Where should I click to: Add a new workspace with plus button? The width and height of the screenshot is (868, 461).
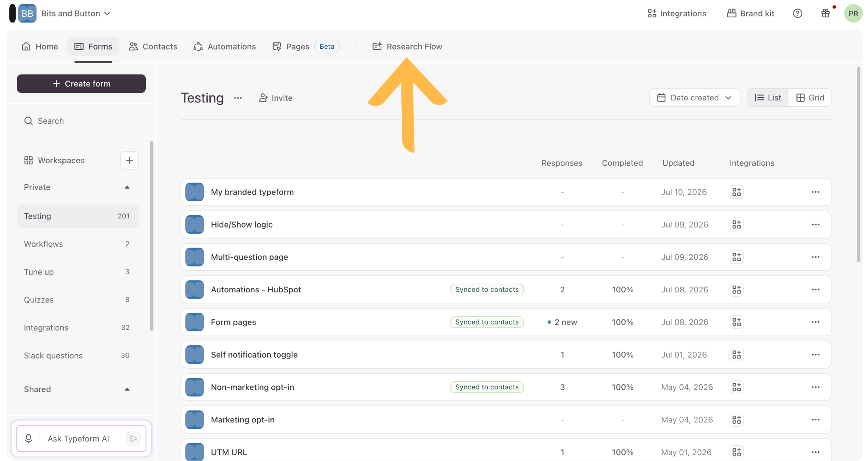click(130, 160)
